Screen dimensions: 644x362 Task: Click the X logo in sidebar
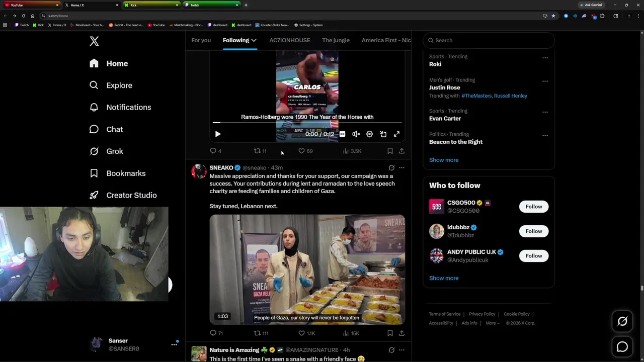coord(94,41)
